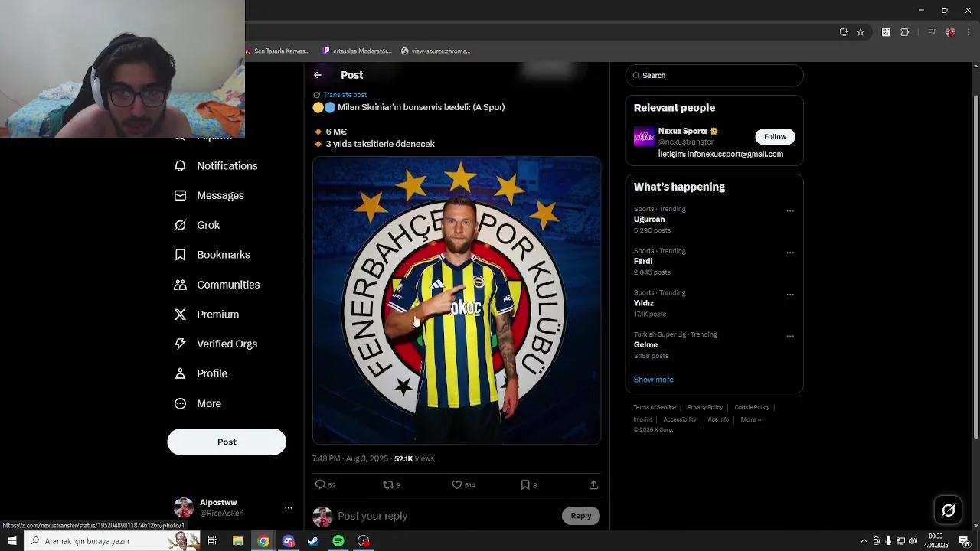Click the Windows taskbar search box
980x551 pixels.
[112, 541]
